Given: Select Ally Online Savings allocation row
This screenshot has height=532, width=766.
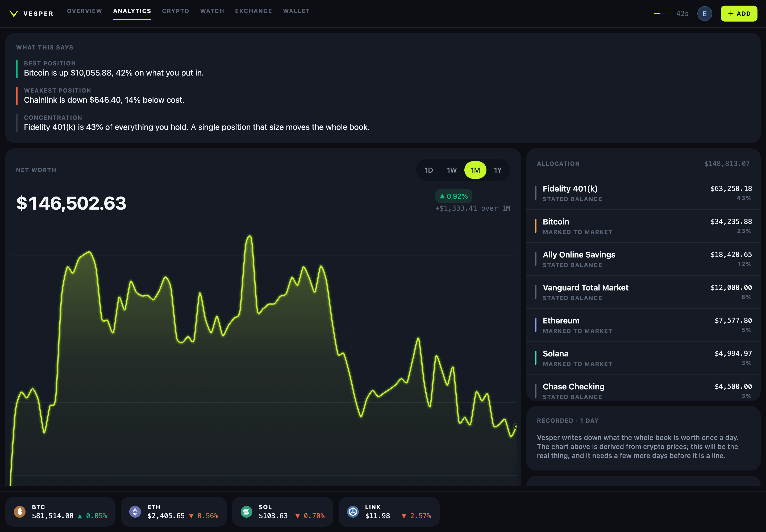Looking at the screenshot, I should [x=643, y=259].
